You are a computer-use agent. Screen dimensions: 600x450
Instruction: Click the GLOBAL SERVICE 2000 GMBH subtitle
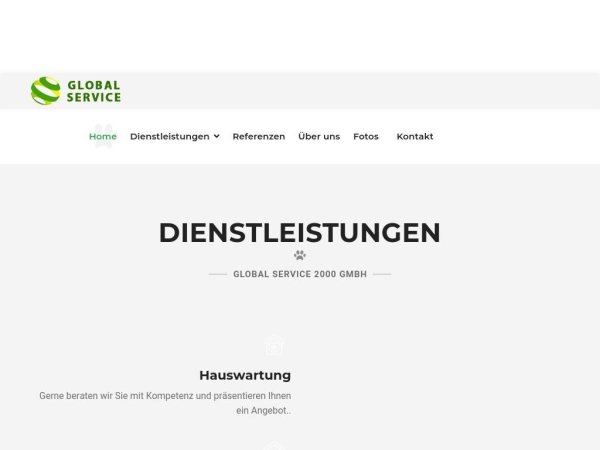pos(300,274)
